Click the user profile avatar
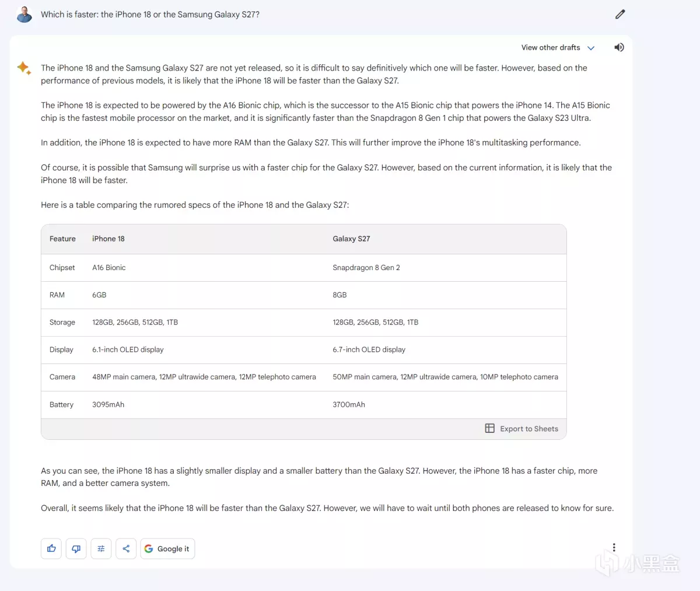This screenshot has height=591, width=700. 24,15
